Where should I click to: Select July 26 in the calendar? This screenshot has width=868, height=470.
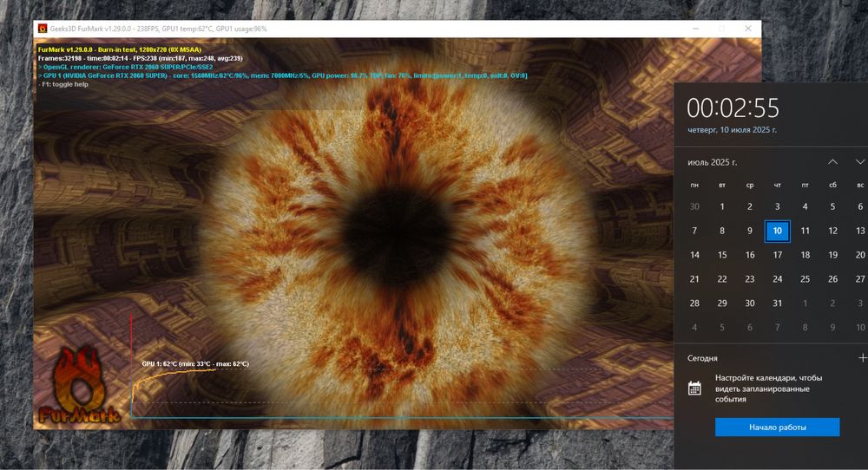(x=832, y=279)
